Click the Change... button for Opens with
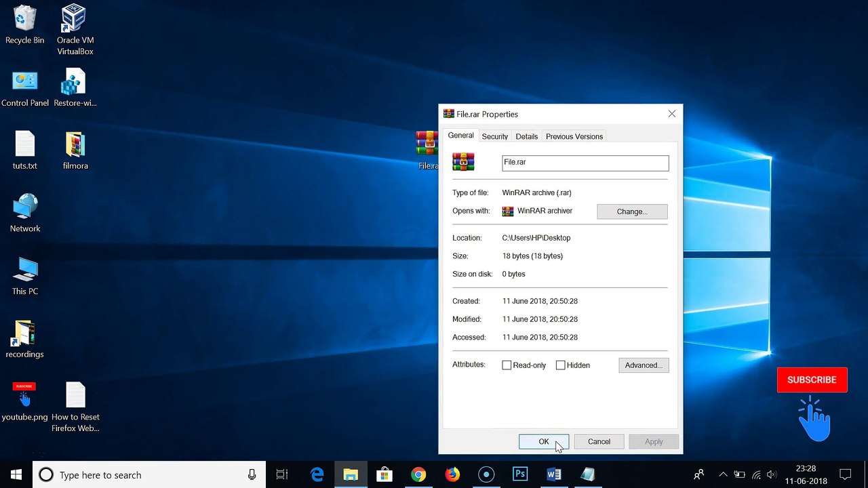This screenshot has height=488, width=868. [632, 211]
